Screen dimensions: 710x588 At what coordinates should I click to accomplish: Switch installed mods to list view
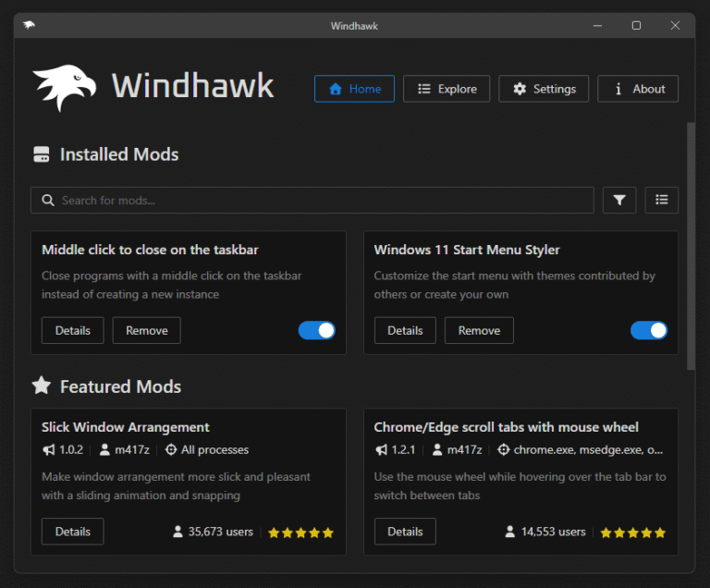click(661, 200)
